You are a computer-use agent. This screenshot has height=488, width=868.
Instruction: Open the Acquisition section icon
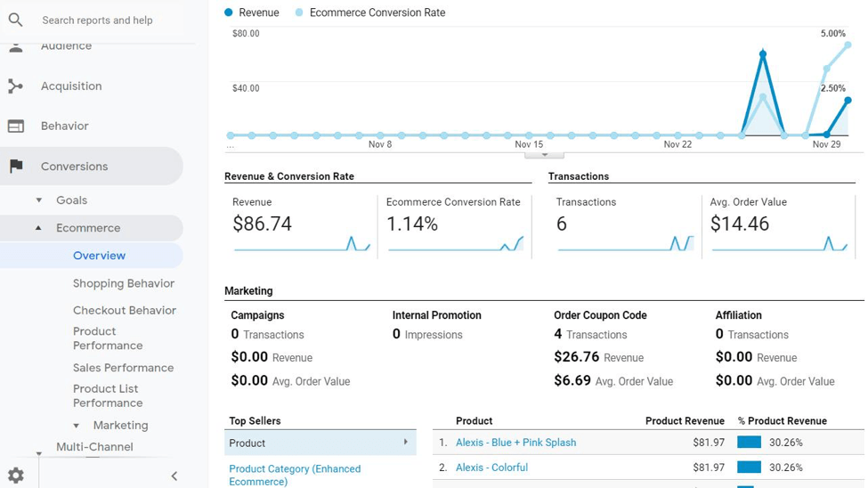pos(15,86)
